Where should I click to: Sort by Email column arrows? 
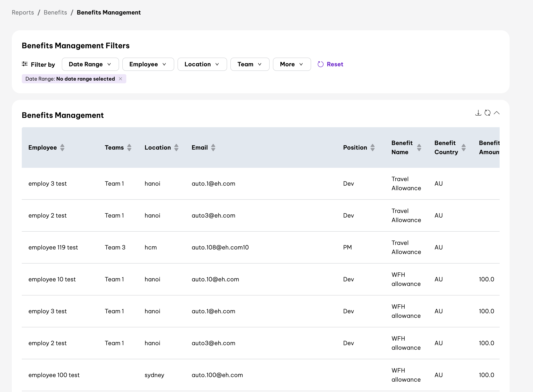[x=213, y=147]
